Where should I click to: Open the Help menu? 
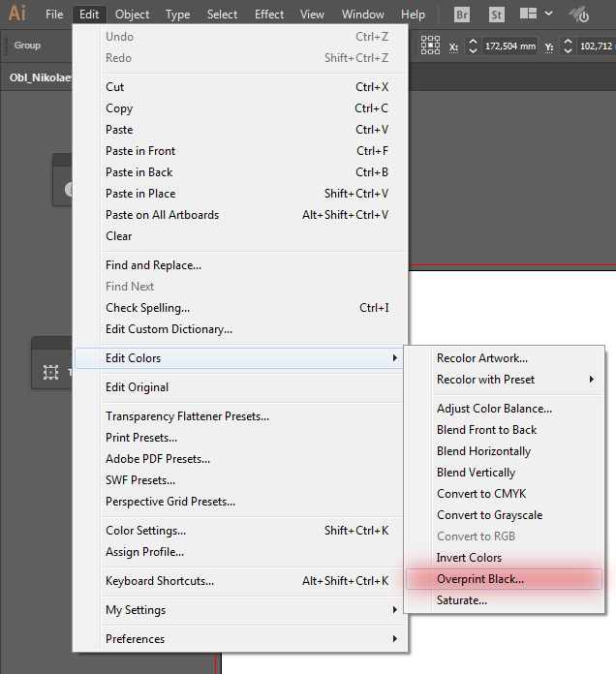pyautogui.click(x=413, y=15)
